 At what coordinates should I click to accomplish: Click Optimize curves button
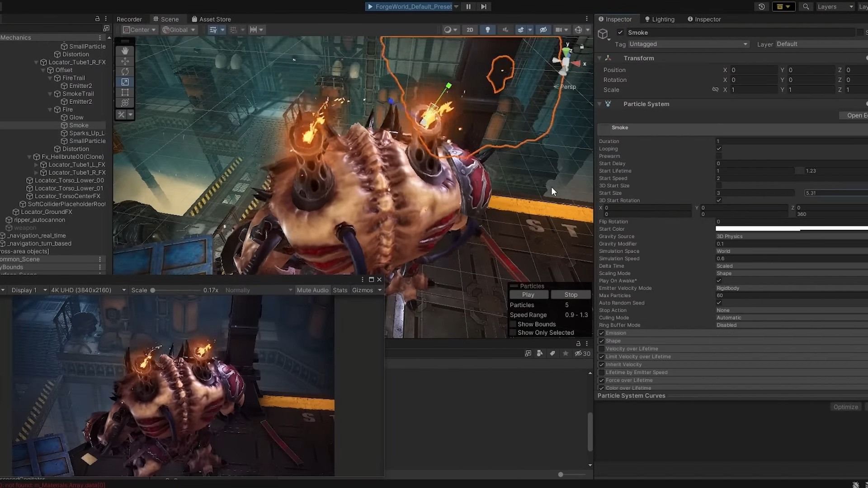[x=846, y=407]
